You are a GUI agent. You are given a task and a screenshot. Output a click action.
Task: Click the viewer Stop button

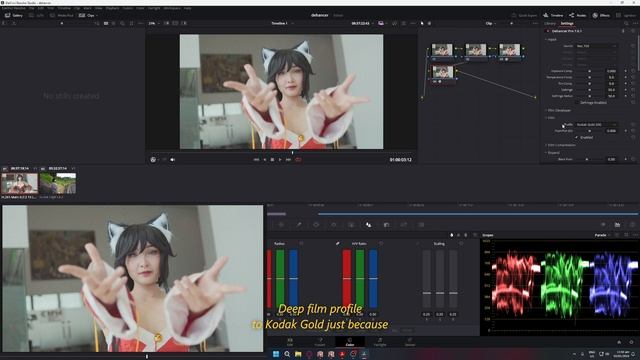tap(272, 160)
